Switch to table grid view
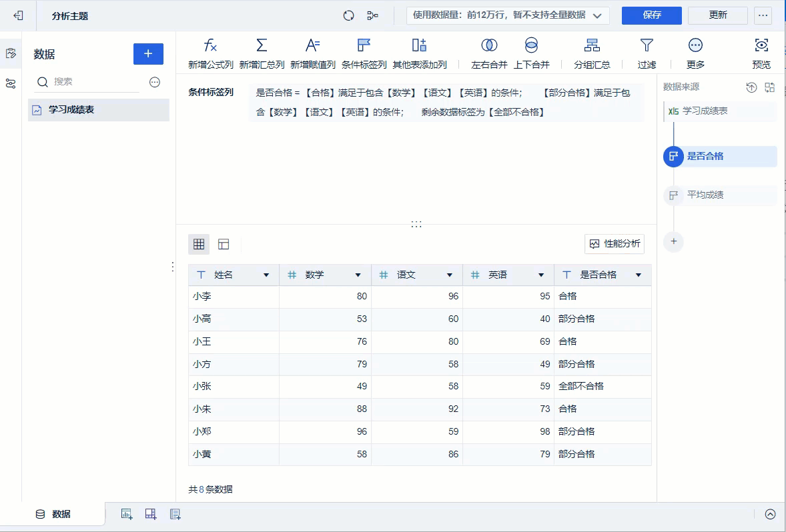 [199, 244]
